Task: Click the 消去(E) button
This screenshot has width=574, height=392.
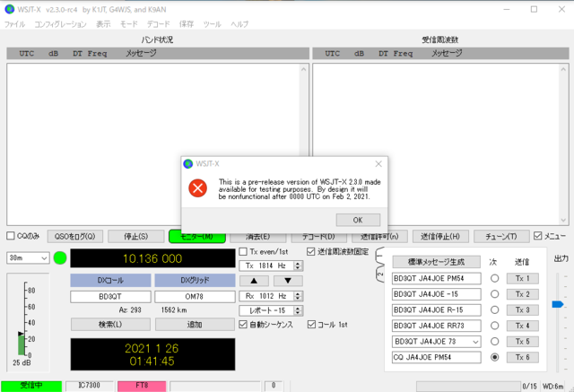Action: tap(257, 237)
